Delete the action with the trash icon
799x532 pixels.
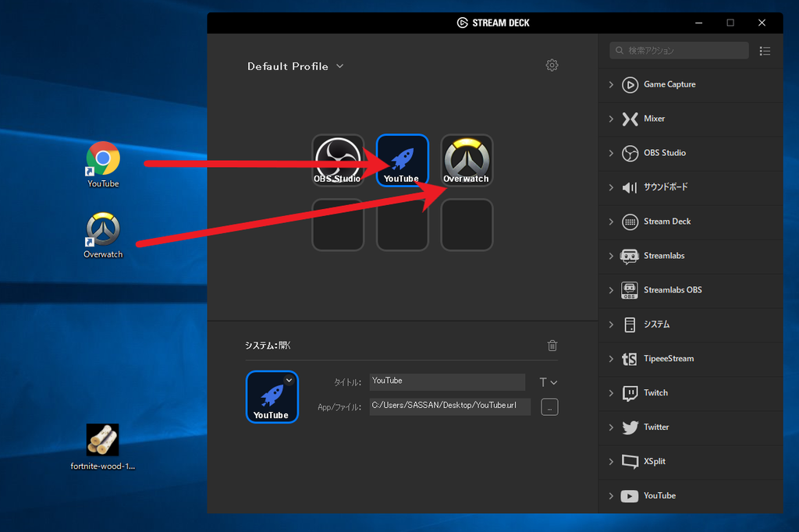(x=552, y=346)
